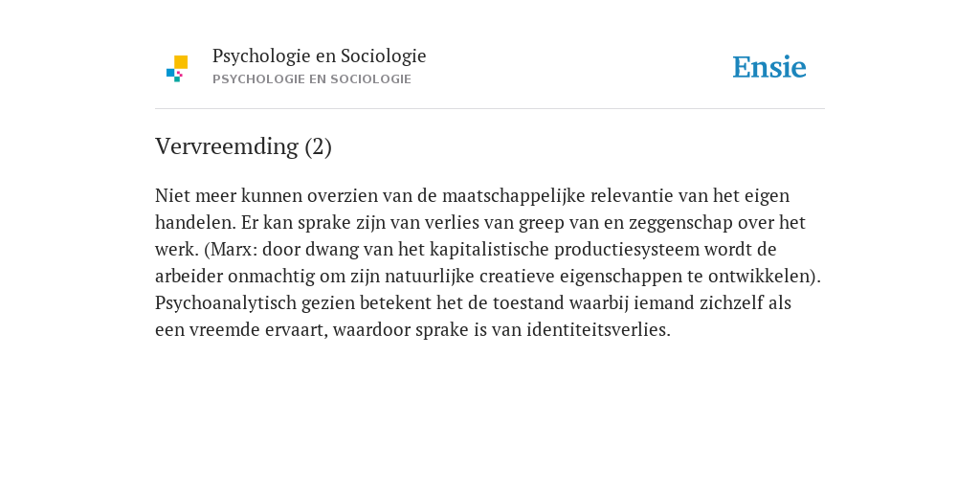
Task: Click the blue square in the logo
Action: [x=170, y=73]
